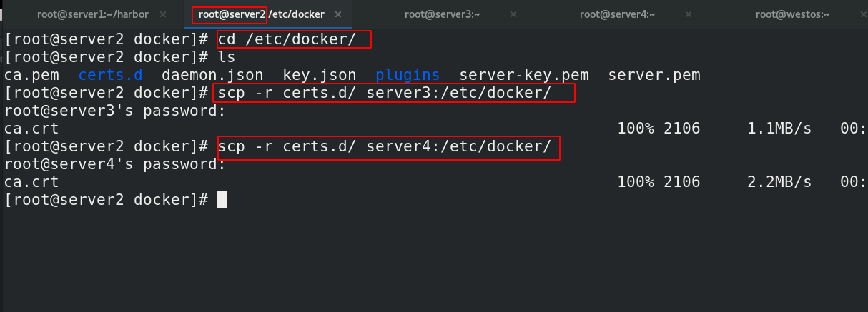The image size is (868, 312).
Task: Go to the root@westos:~ tab
Action: (791, 14)
